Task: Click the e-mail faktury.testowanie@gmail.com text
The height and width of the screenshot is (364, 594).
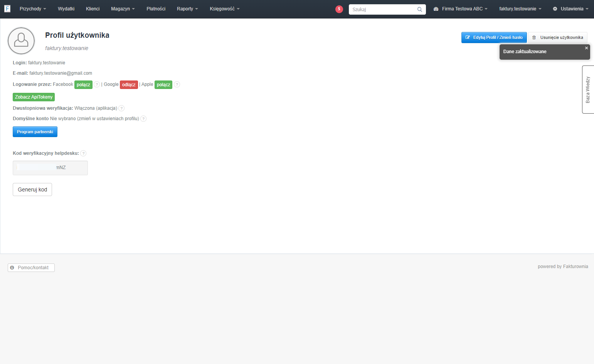Action: click(x=61, y=73)
